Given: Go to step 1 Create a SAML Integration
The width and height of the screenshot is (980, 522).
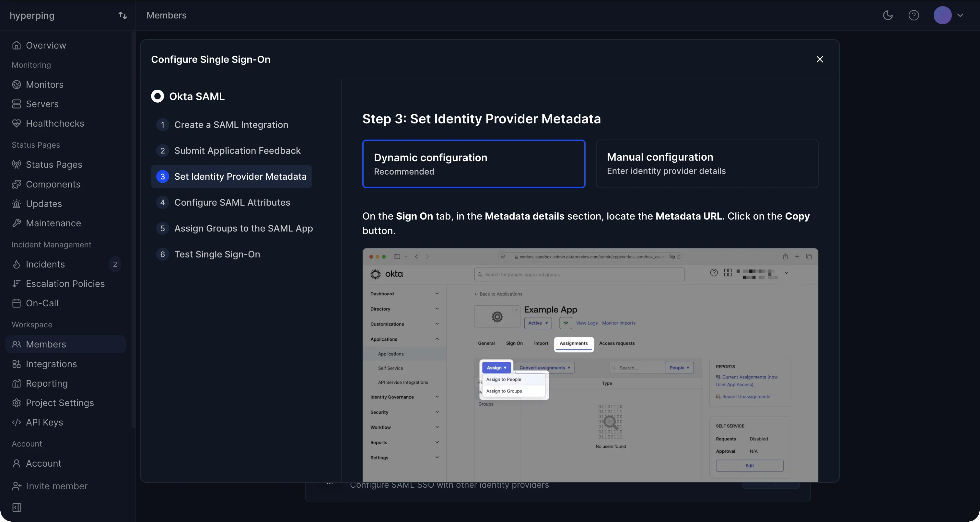Looking at the screenshot, I should coord(223,125).
